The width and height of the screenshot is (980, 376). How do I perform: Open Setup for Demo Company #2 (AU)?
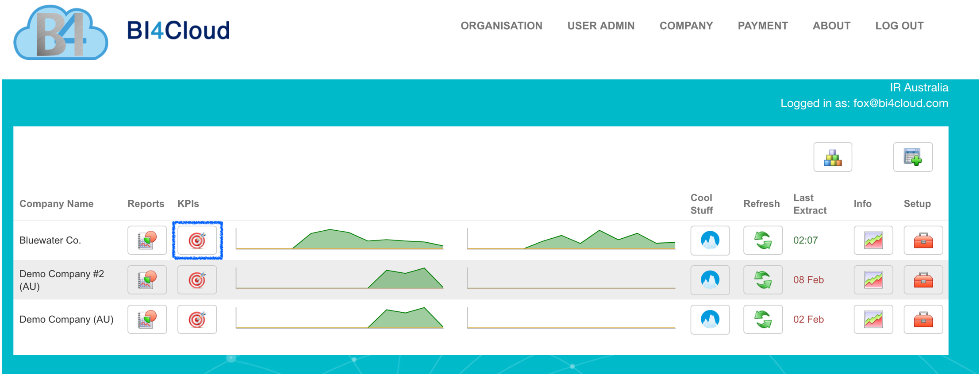point(923,279)
